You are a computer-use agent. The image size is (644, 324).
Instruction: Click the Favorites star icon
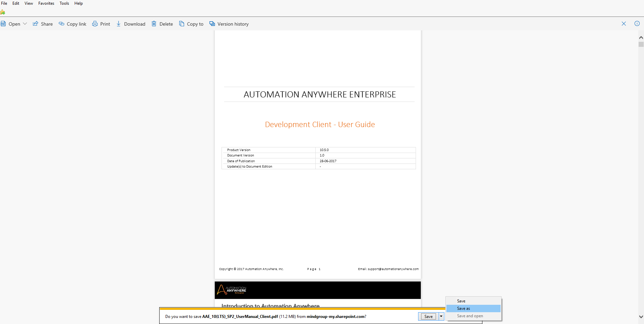pos(3,12)
